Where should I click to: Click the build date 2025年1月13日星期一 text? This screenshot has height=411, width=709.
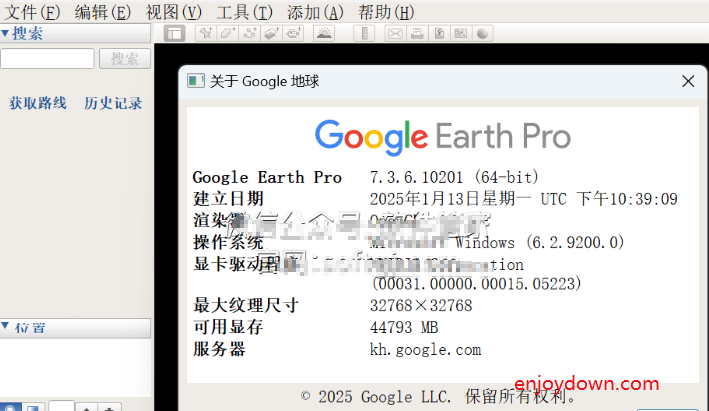tap(450, 199)
